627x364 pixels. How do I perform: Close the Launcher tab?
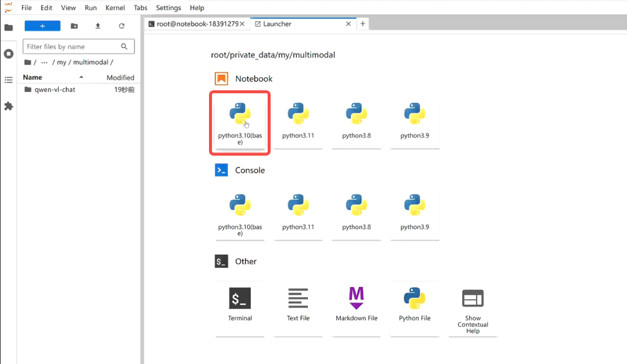tap(348, 24)
